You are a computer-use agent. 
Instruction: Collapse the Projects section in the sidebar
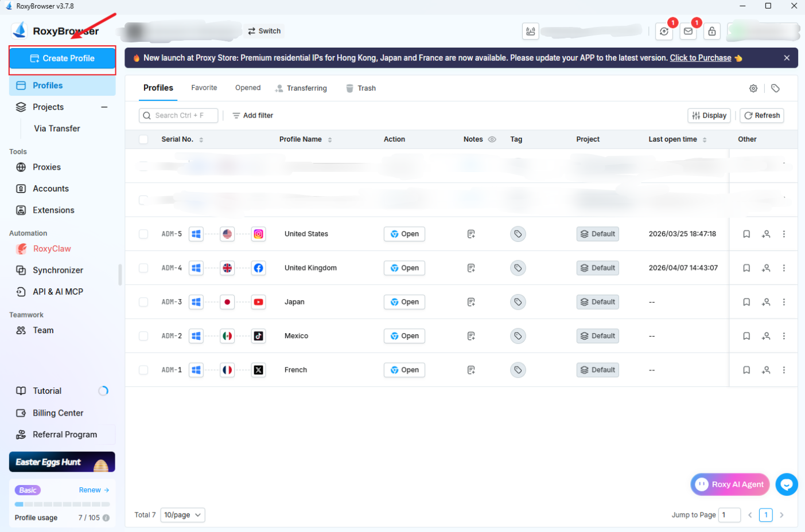104,107
